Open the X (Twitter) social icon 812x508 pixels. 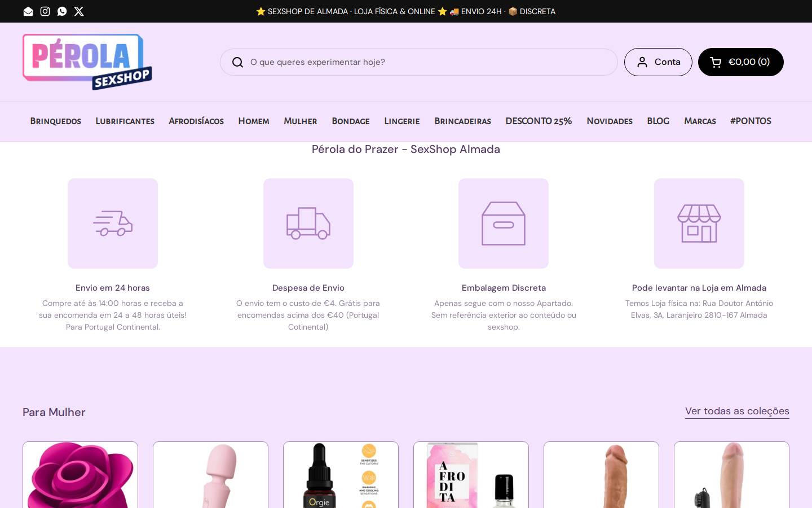click(79, 11)
